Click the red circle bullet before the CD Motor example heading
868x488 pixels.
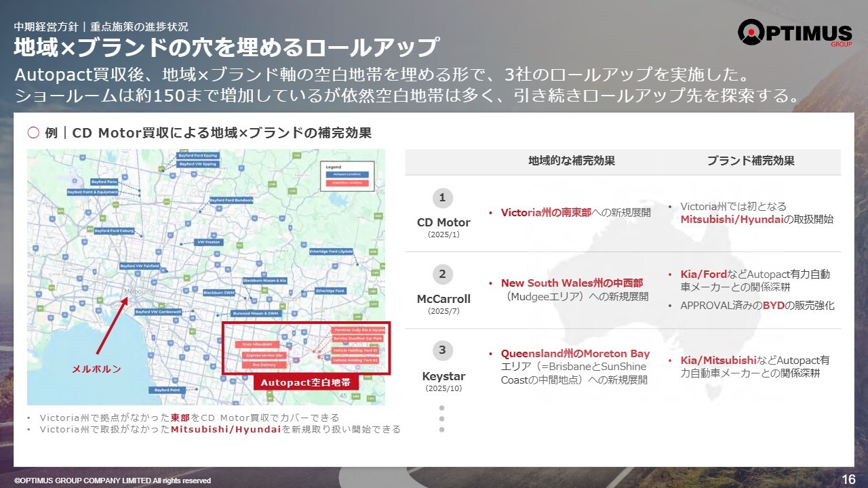click(x=33, y=133)
